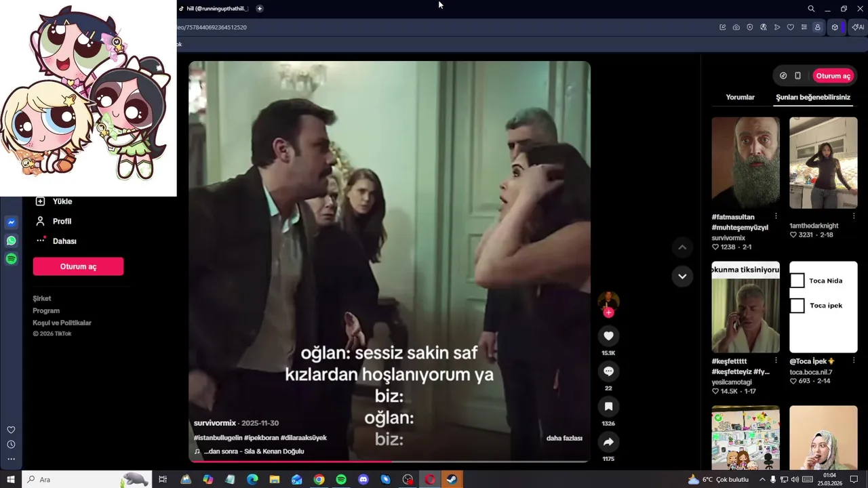Toggle system volume speaker icon in tray
868x488 pixels.
coord(796,479)
